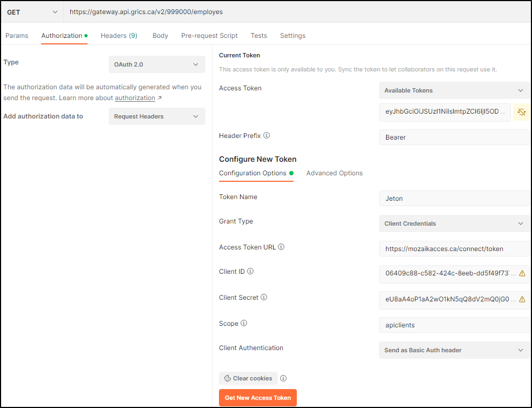Open the Request Headers destination dropdown

[x=156, y=116]
